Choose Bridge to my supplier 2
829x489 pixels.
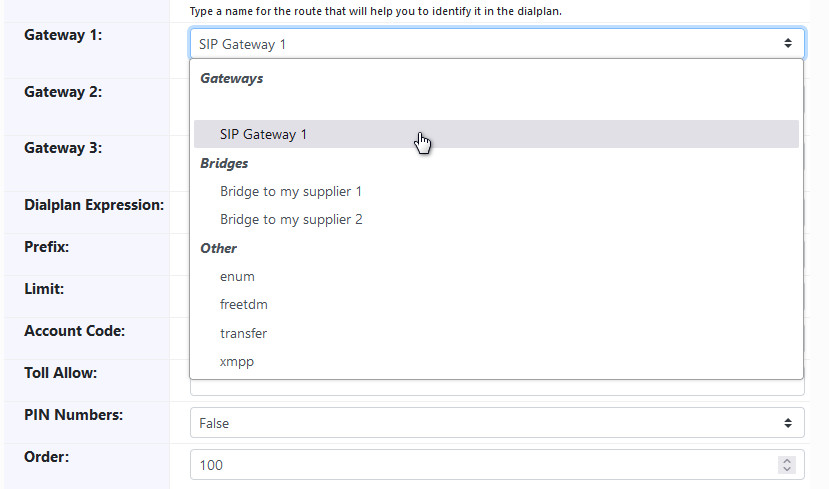(x=290, y=219)
